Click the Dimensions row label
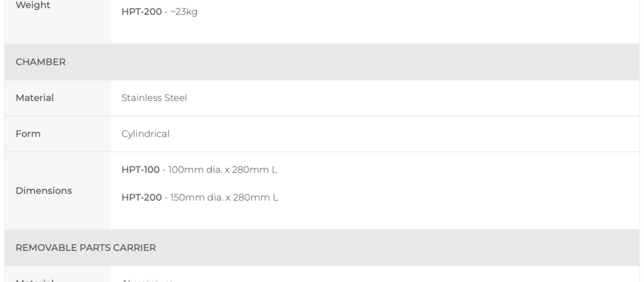644x282 pixels. pyautogui.click(x=43, y=191)
